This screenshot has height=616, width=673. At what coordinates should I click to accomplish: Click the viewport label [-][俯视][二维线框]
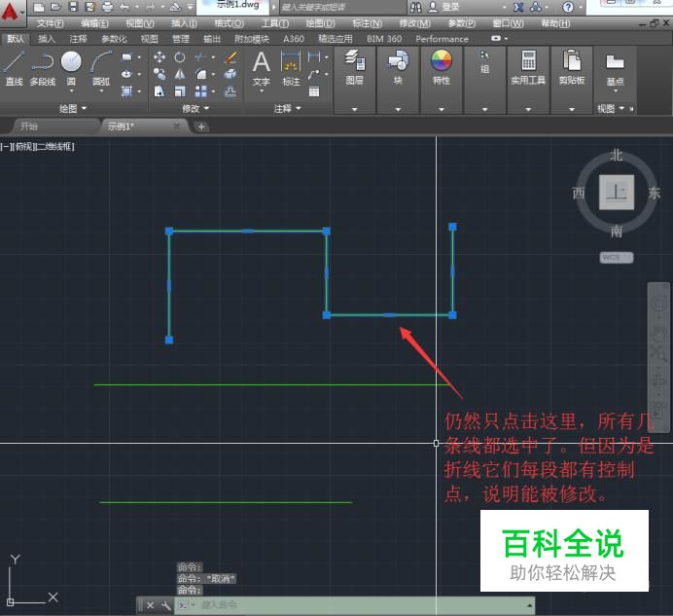pos(38,147)
